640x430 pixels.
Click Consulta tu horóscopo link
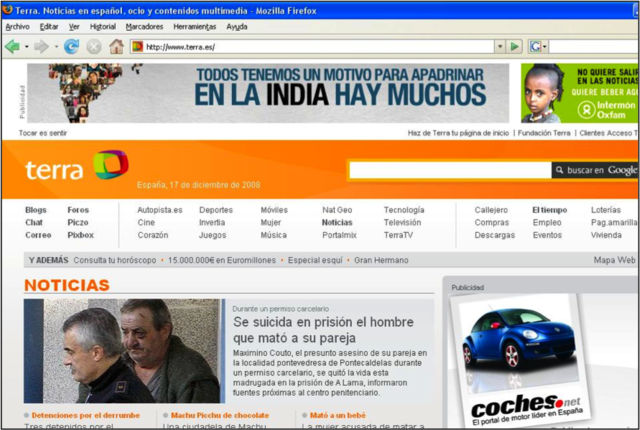click(x=115, y=260)
